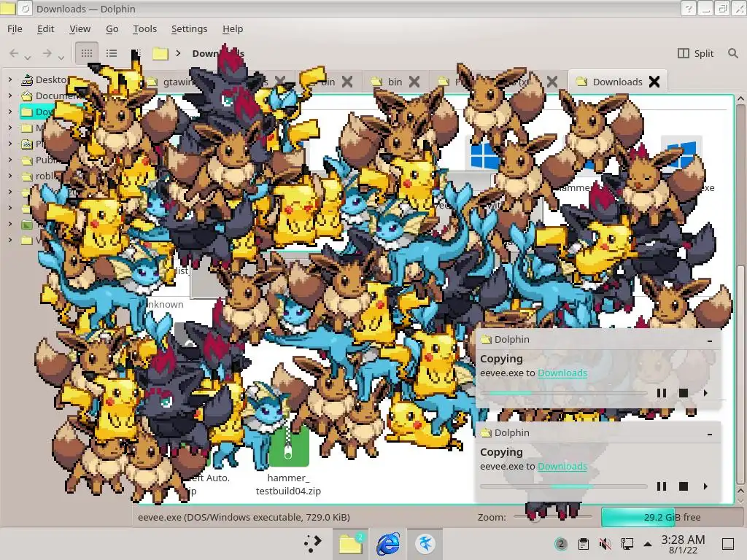Click the green zip archive icon
This screenshot has width=747, height=560.
(x=288, y=446)
